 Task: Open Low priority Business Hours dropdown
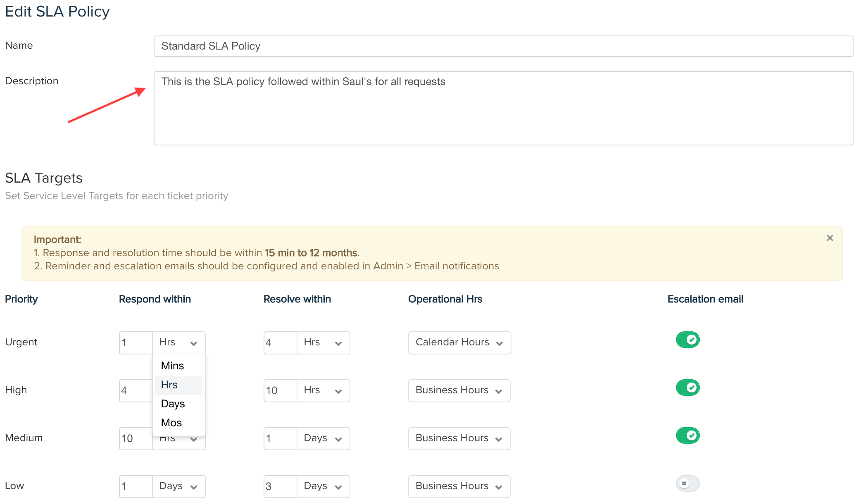point(459,486)
